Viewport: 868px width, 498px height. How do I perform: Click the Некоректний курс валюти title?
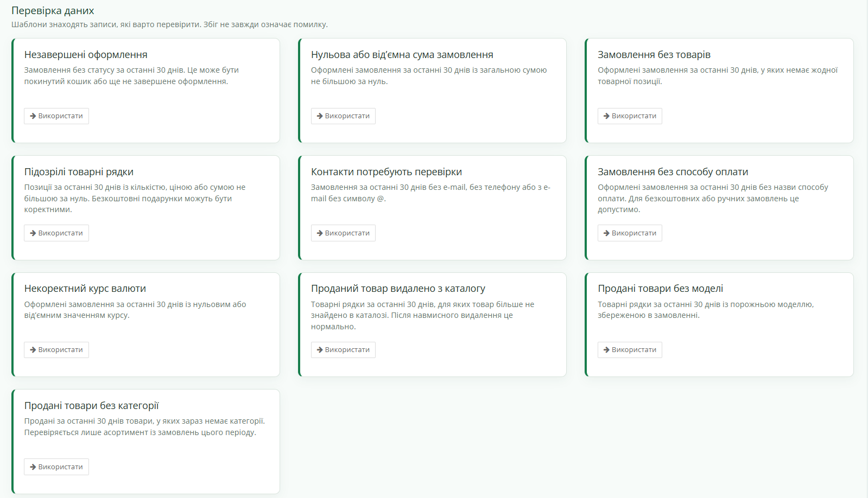[x=85, y=289]
